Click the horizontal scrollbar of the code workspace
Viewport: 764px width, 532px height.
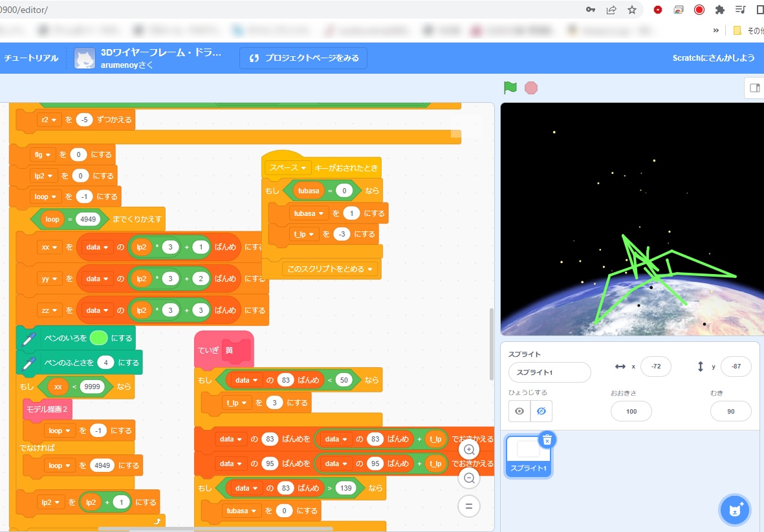215,529
